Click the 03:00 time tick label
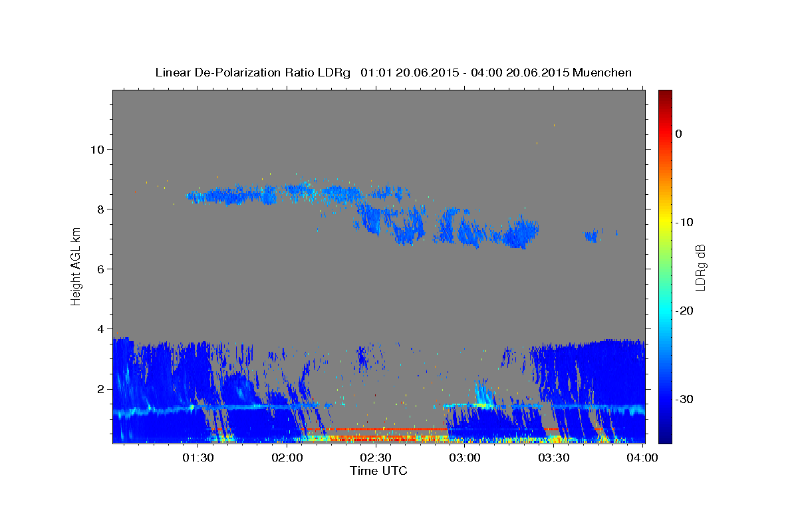The width and height of the screenshot is (798, 532). (465, 458)
